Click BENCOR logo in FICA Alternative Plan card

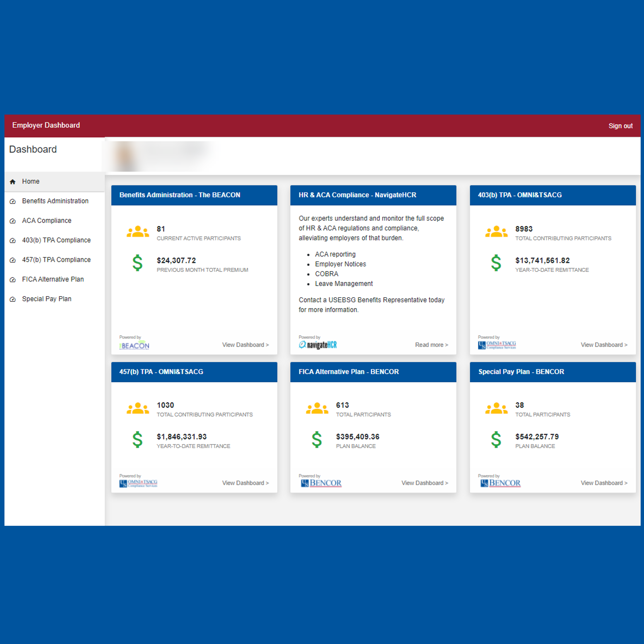pos(321,483)
